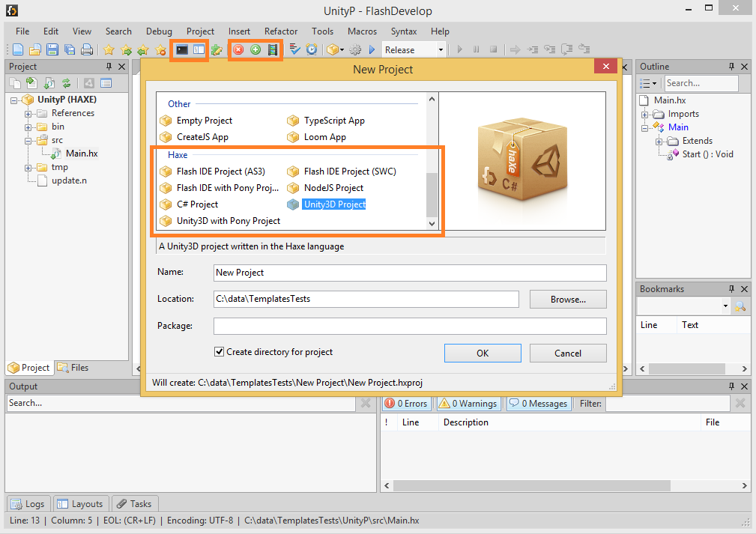
Task: Pin the Project panel
Action: click(x=109, y=67)
